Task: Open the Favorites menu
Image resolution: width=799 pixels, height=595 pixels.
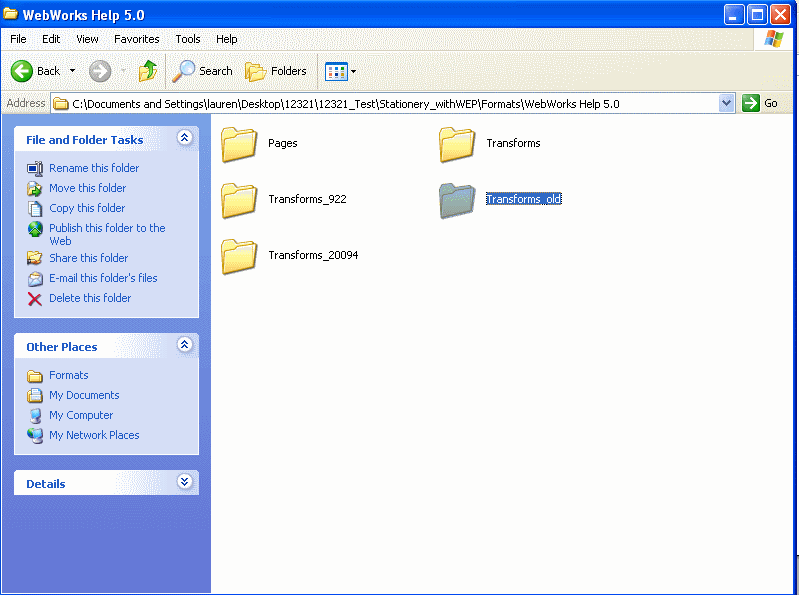Action: (x=136, y=39)
